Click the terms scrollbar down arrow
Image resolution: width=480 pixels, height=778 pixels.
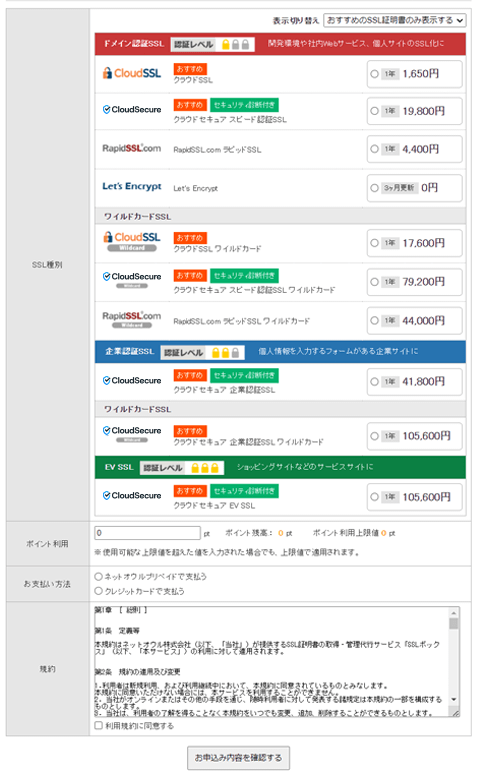(x=454, y=699)
